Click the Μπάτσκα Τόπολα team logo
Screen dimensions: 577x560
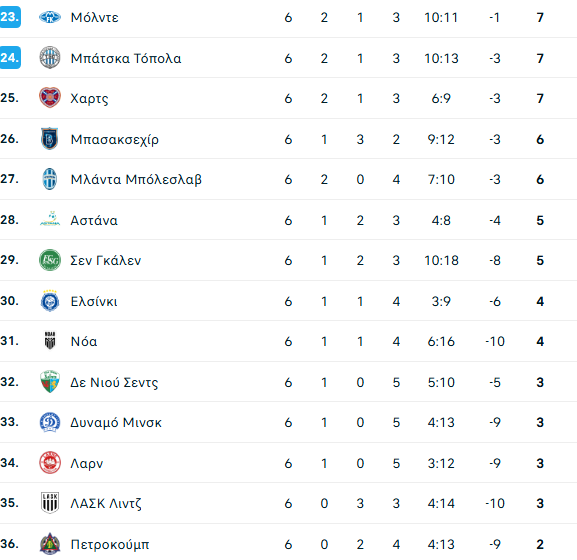pyautogui.click(x=50, y=58)
